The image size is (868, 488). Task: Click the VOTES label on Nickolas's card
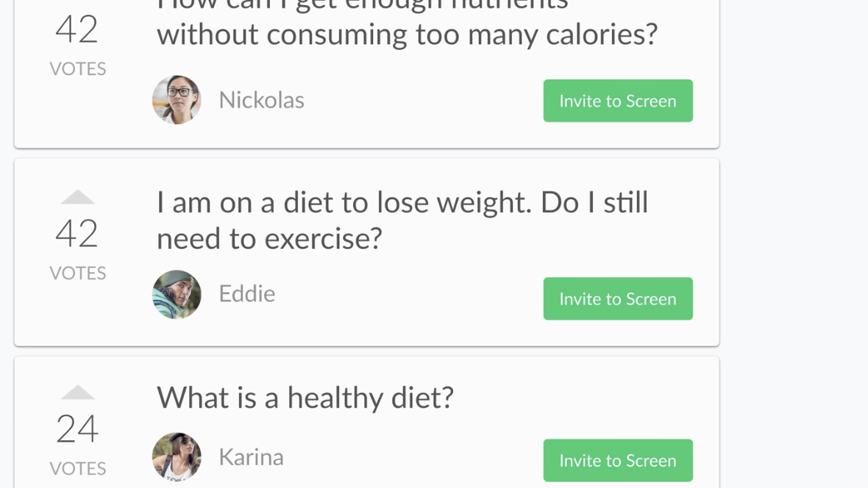[77, 69]
